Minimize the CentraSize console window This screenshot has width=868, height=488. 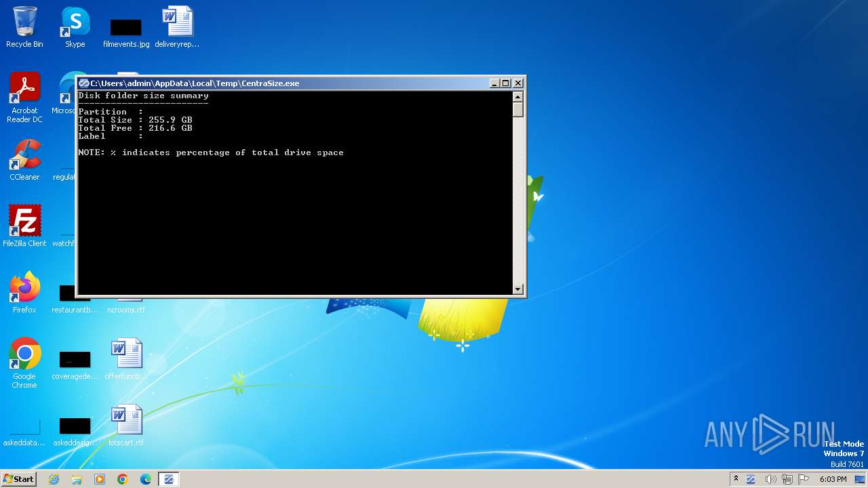click(494, 83)
